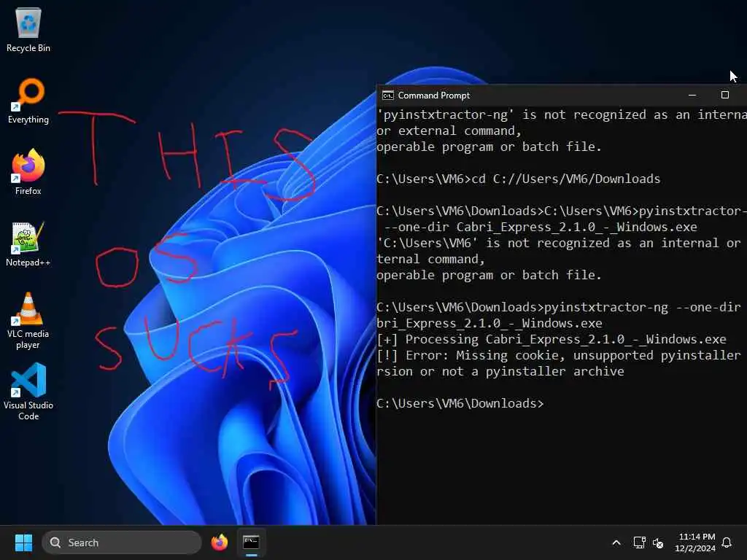Screen dimensions: 747x560
Task: Open the Windows Start menu
Action: (23, 542)
